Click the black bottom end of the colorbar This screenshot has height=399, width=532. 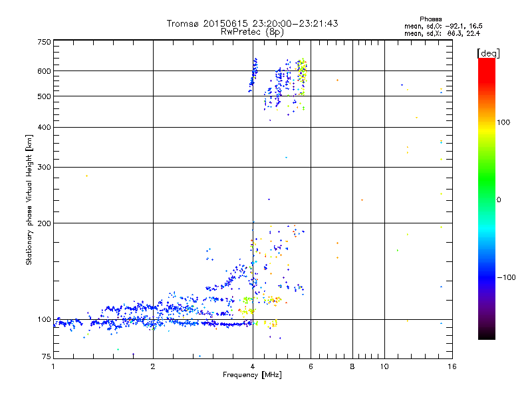[487, 334]
